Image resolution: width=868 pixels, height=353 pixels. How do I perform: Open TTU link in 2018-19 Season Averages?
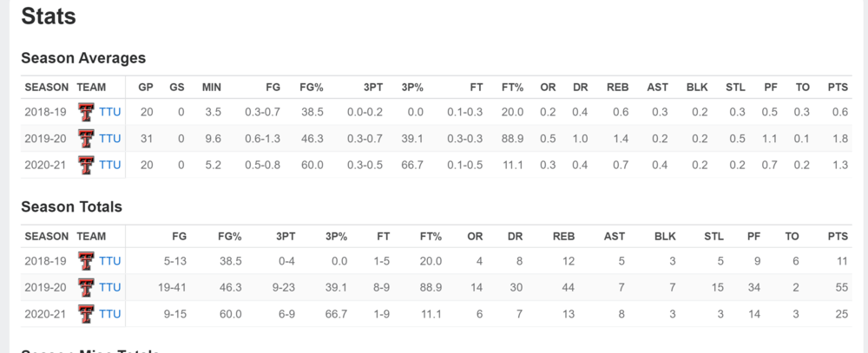tap(110, 113)
